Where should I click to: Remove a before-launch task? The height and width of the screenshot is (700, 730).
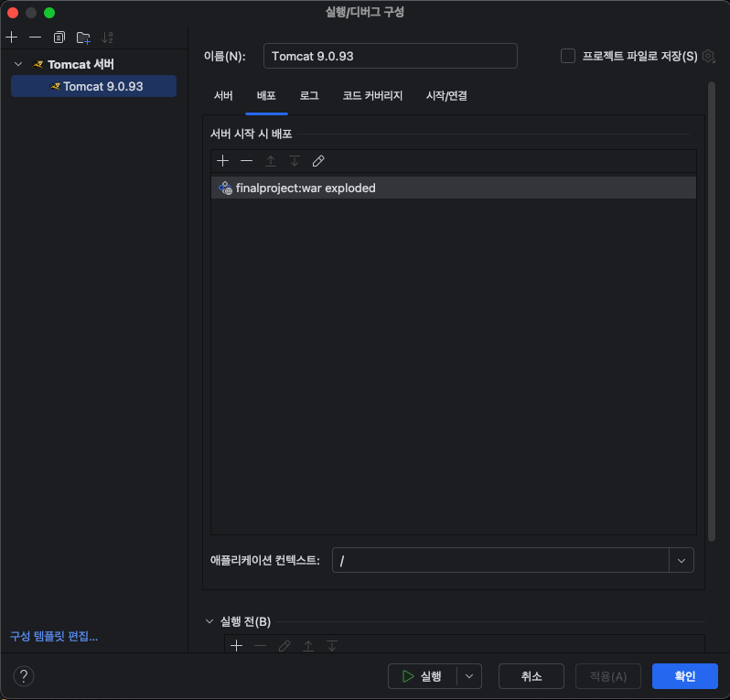[x=260, y=645]
